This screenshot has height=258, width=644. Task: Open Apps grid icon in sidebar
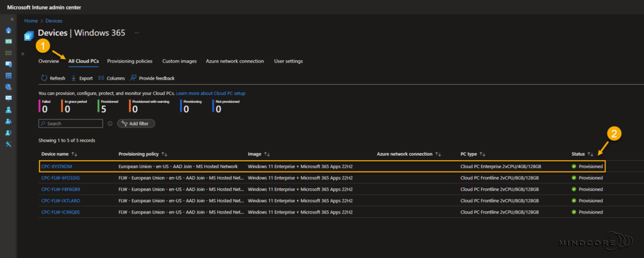(x=9, y=75)
